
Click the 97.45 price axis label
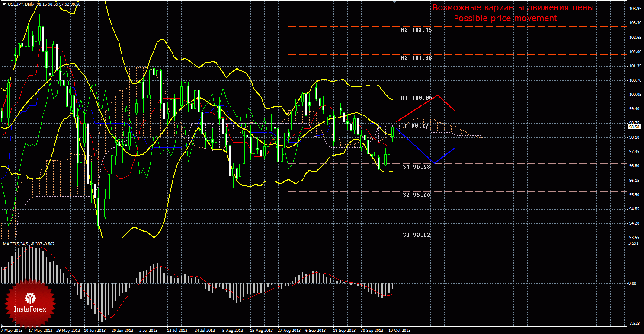634,151
